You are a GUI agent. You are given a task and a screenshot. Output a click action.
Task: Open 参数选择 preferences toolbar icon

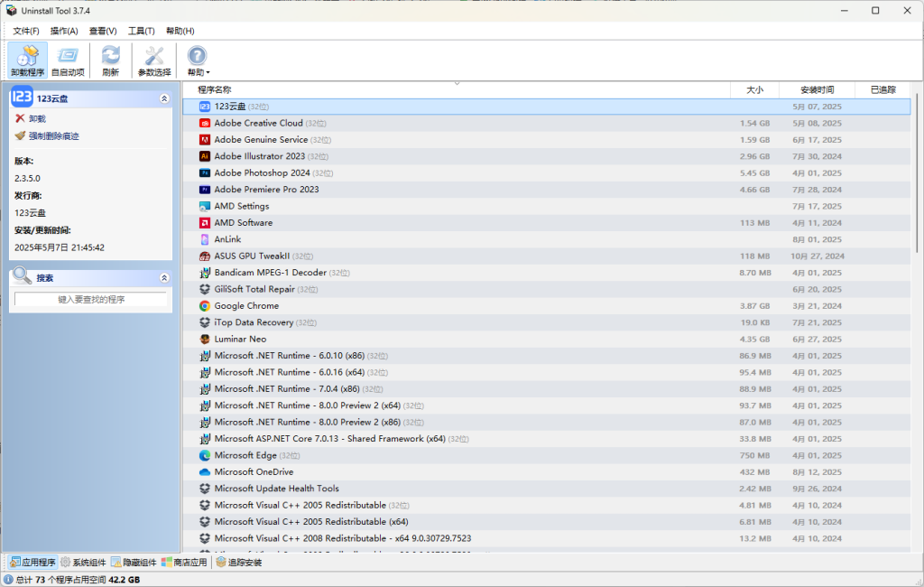pos(154,61)
